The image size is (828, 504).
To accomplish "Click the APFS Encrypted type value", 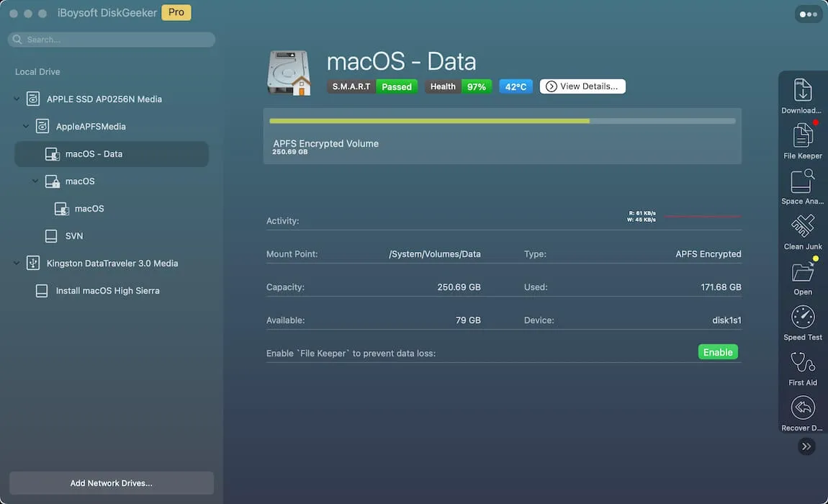I will (708, 254).
